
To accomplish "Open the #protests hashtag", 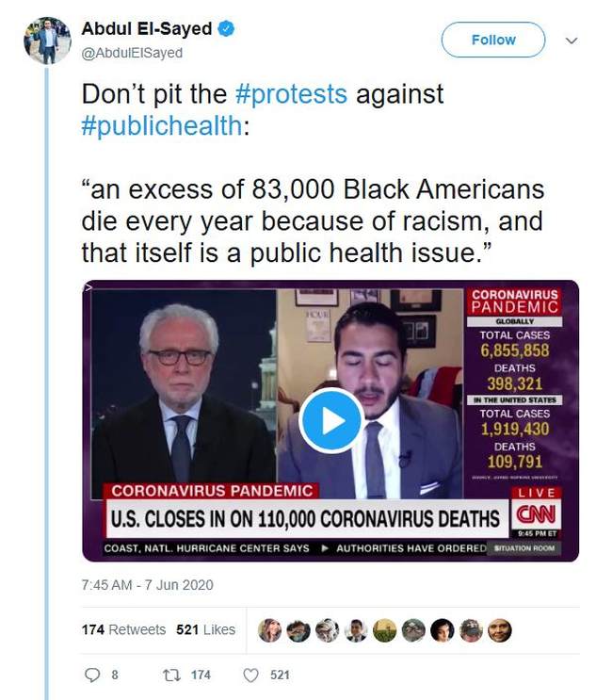I will [291, 94].
